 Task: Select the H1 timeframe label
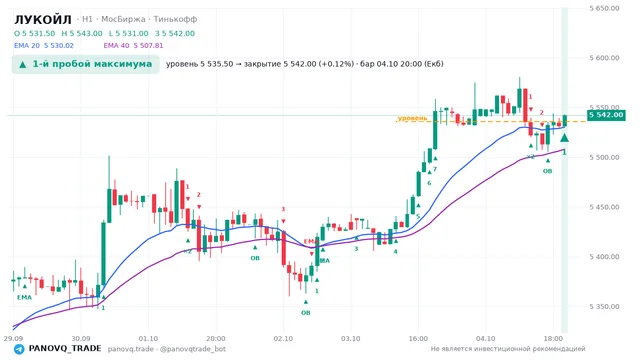[x=87, y=19]
